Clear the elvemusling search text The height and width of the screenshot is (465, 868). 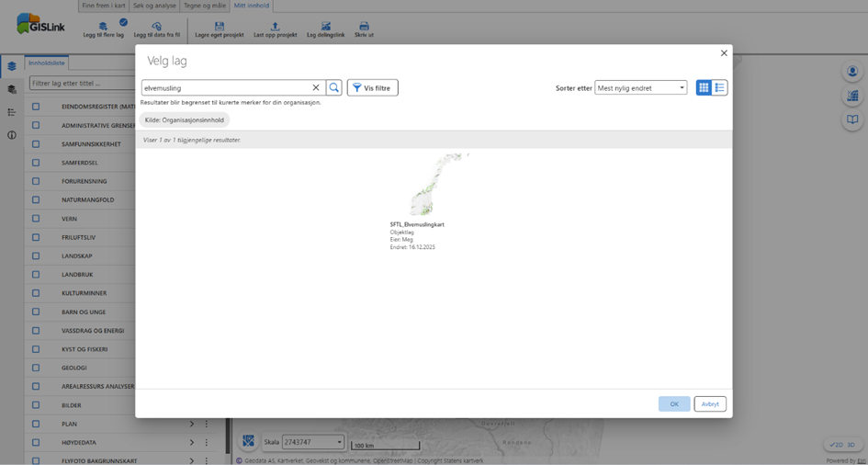pos(316,88)
